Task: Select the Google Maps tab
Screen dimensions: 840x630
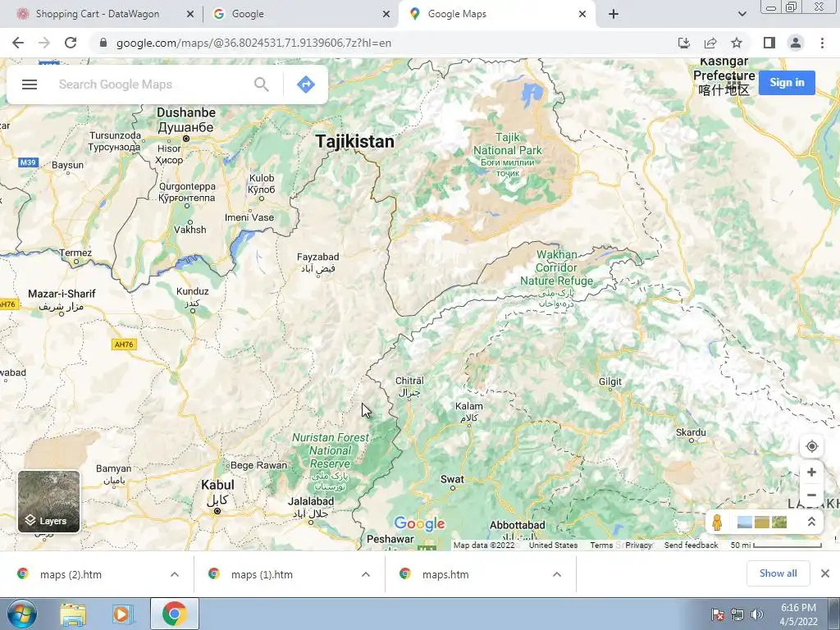Action: click(457, 14)
